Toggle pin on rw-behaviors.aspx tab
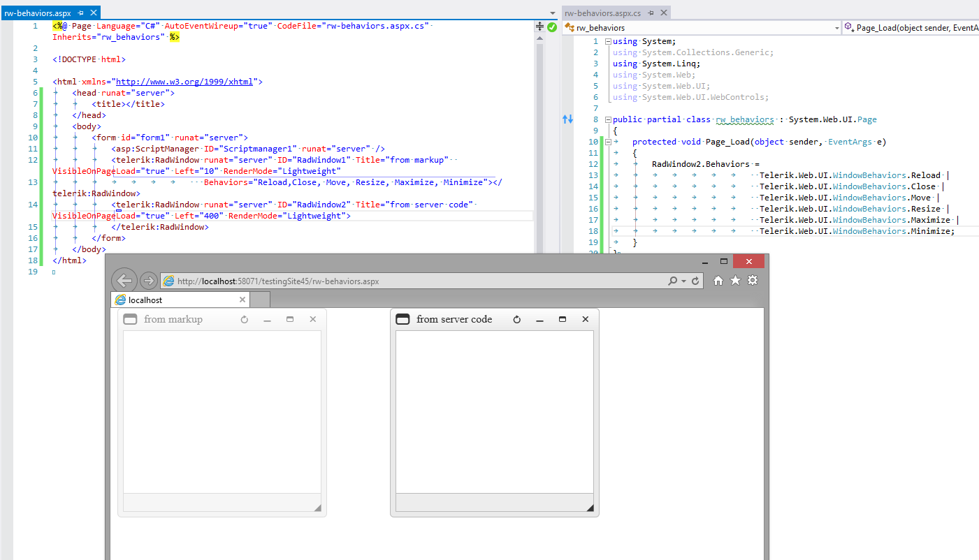The width and height of the screenshot is (979, 560). [81, 13]
